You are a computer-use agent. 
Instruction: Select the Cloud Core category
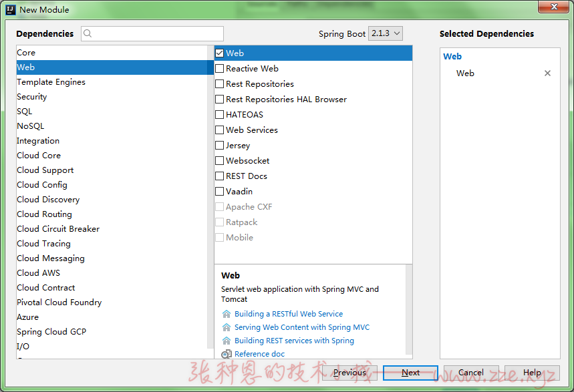[x=112, y=156]
